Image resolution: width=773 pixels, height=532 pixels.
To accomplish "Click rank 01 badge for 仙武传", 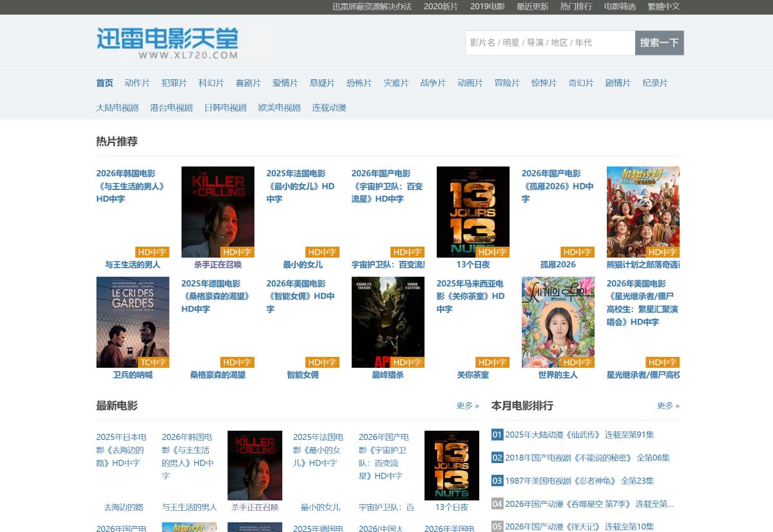I will 497,435.
